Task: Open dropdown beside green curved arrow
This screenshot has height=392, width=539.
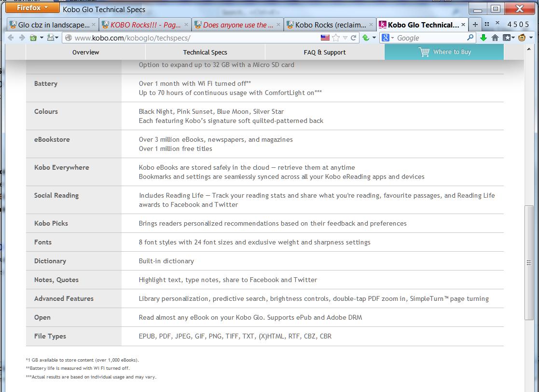Action: click(x=374, y=38)
